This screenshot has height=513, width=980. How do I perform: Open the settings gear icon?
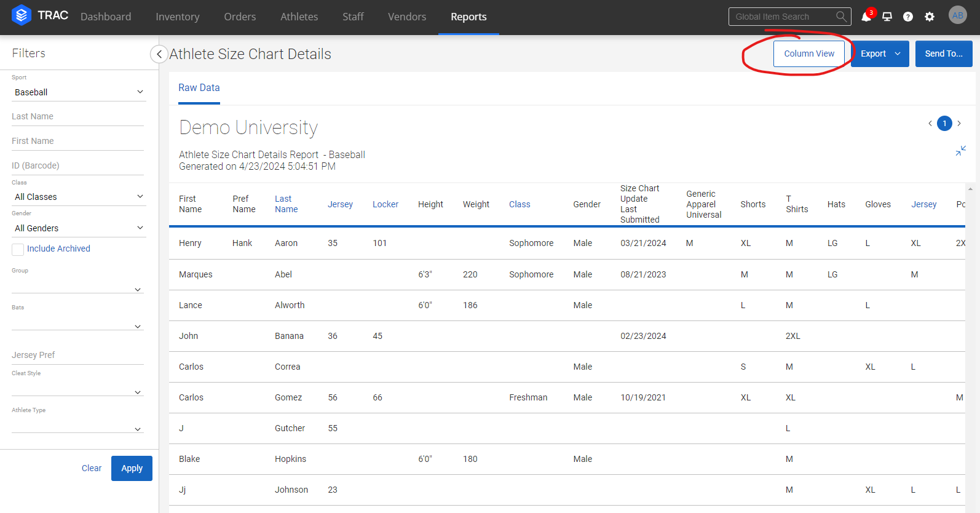pyautogui.click(x=930, y=17)
